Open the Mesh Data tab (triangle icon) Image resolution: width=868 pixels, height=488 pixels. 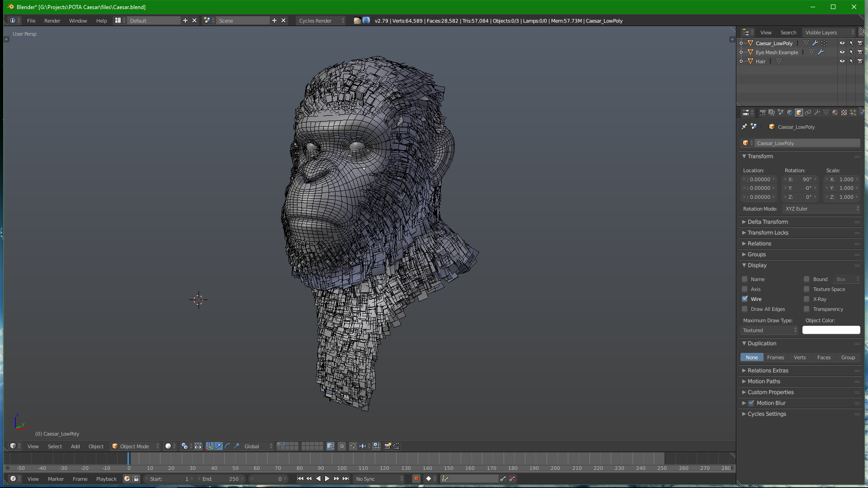click(826, 113)
